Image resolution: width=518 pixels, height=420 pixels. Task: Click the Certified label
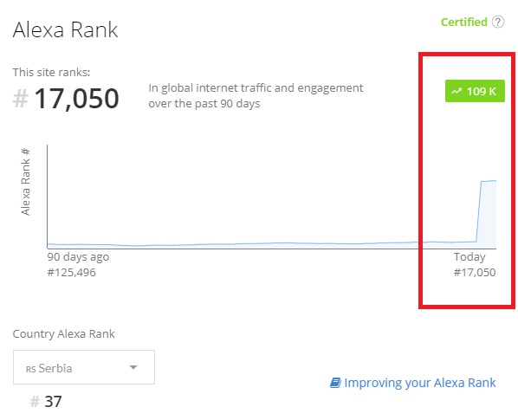[464, 23]
